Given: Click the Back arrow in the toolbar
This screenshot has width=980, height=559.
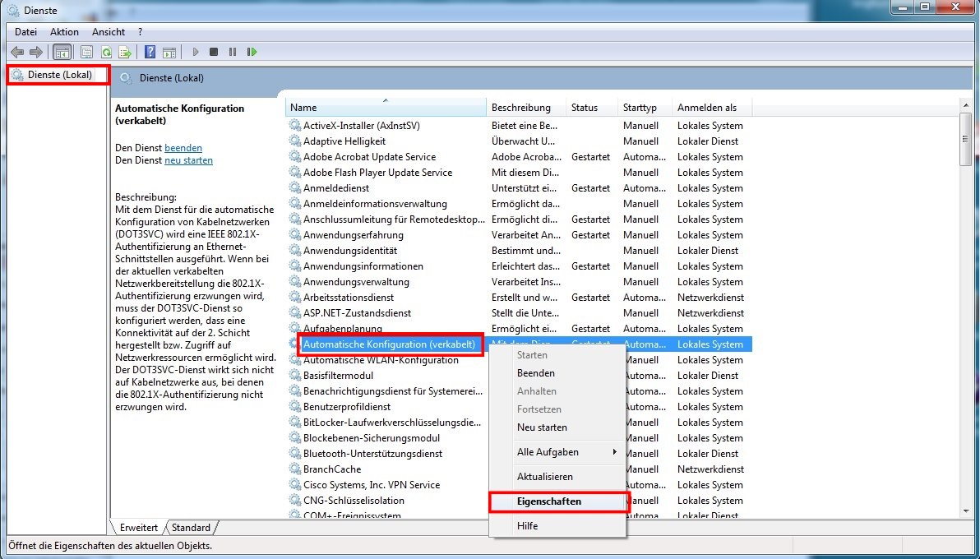Looking at the screenshot, I should point(16,52).
